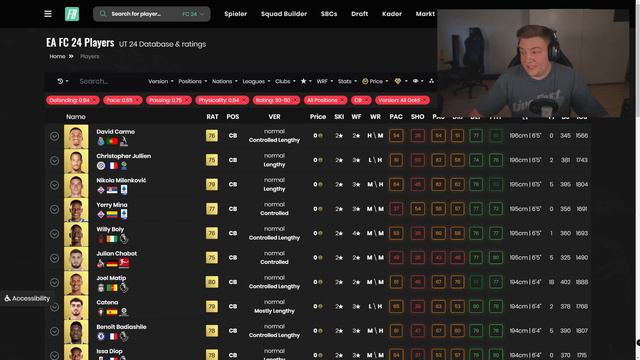Click David Carmo's Portugal flag
The height and width of the screenshot is (360, 640).
point(112,141)
